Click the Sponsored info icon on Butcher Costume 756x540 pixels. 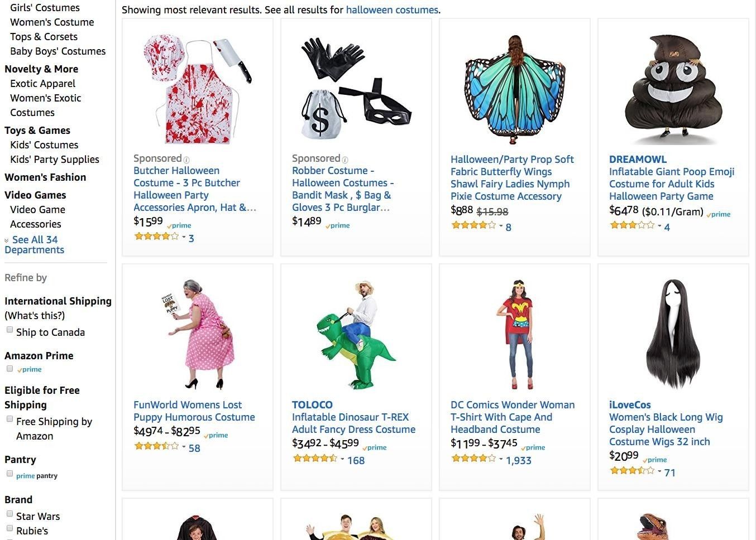186,160
